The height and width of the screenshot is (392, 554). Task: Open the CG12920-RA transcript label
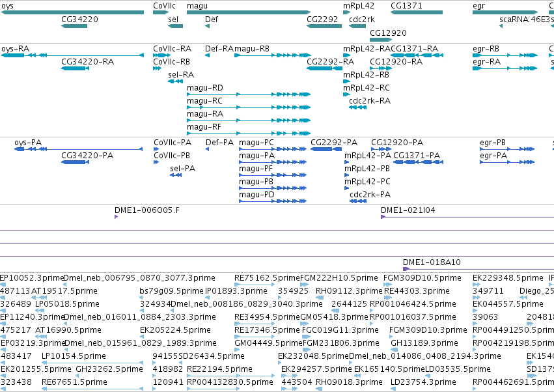click(x=396, y=62)
